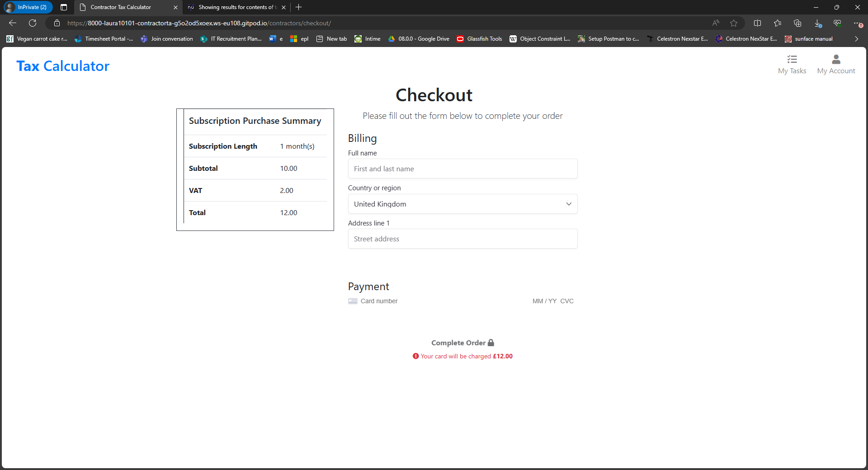Open surface manual bookmark

pos(809,39)
